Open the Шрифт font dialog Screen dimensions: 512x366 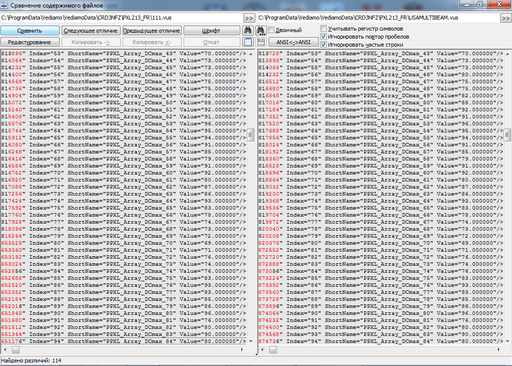(211, 31)
